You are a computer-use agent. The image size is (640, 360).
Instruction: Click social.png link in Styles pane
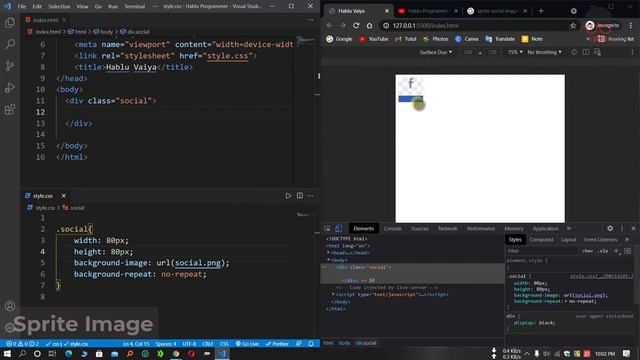(588, 295)
